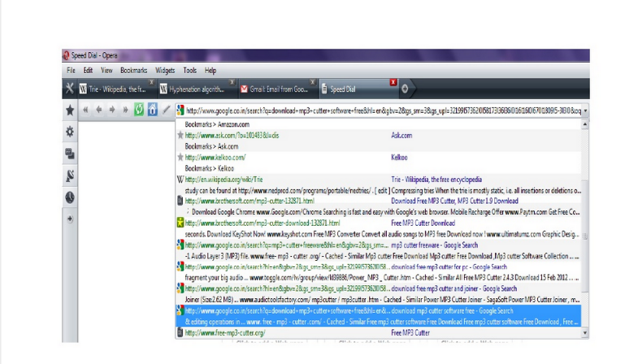The height and width of the screenshot is (364, 638).
Task: Select highlighted 'download mp3 cutter software free' title
Action: tap(452, 310)
